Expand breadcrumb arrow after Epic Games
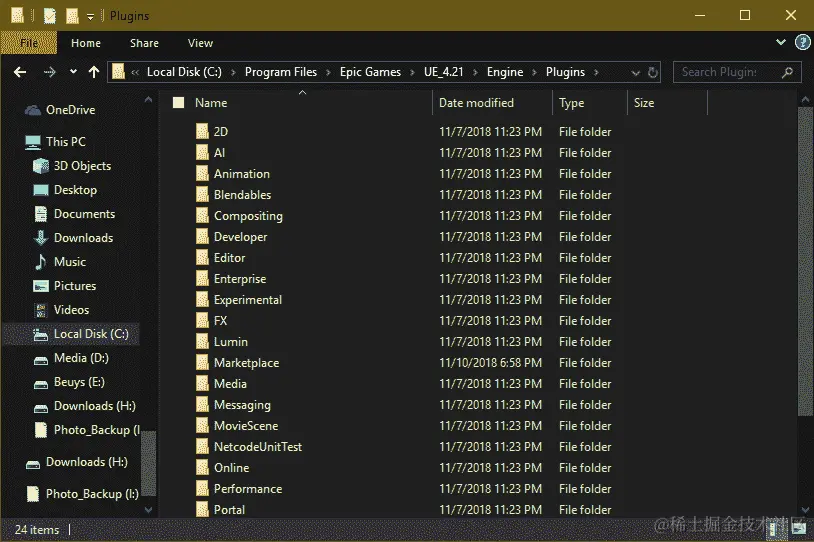Viewport: 814px width, 542px height. point(412,72)
